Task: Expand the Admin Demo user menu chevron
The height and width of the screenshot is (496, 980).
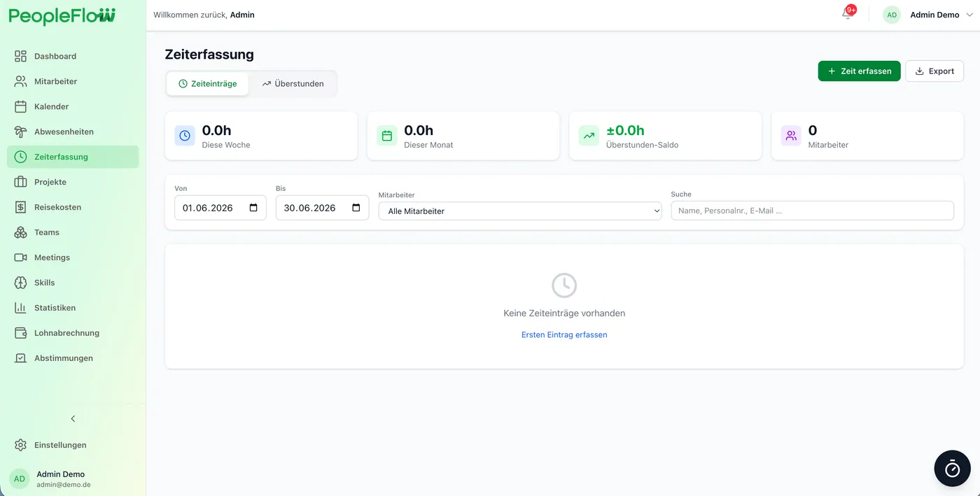Action: [969, 15]
